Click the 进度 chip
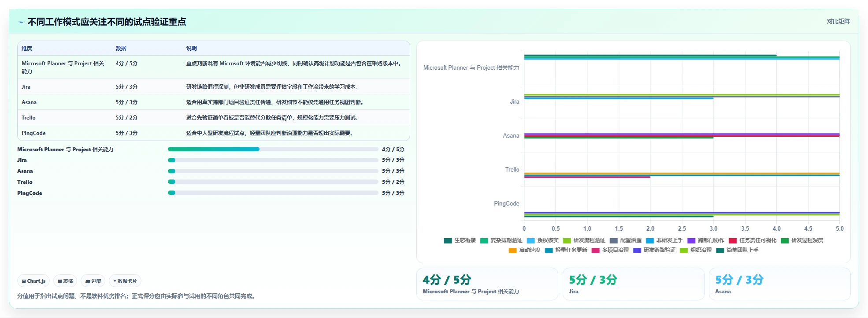The image size is (868, 318). tap(93, 281)
